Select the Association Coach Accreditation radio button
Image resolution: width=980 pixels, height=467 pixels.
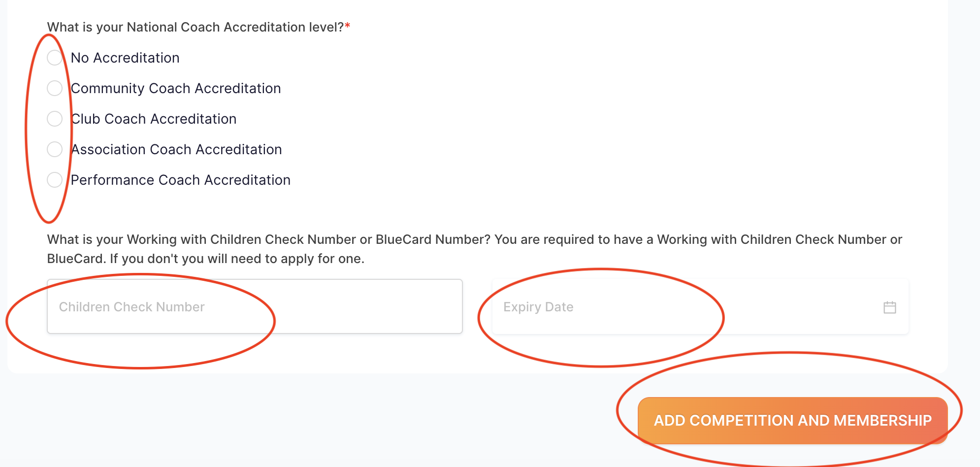(55, 149)
